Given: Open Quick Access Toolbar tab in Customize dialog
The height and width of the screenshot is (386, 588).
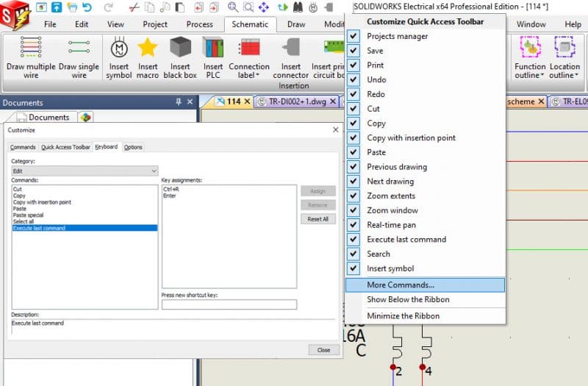Looking at the screenshot, I should pos(65,147).
